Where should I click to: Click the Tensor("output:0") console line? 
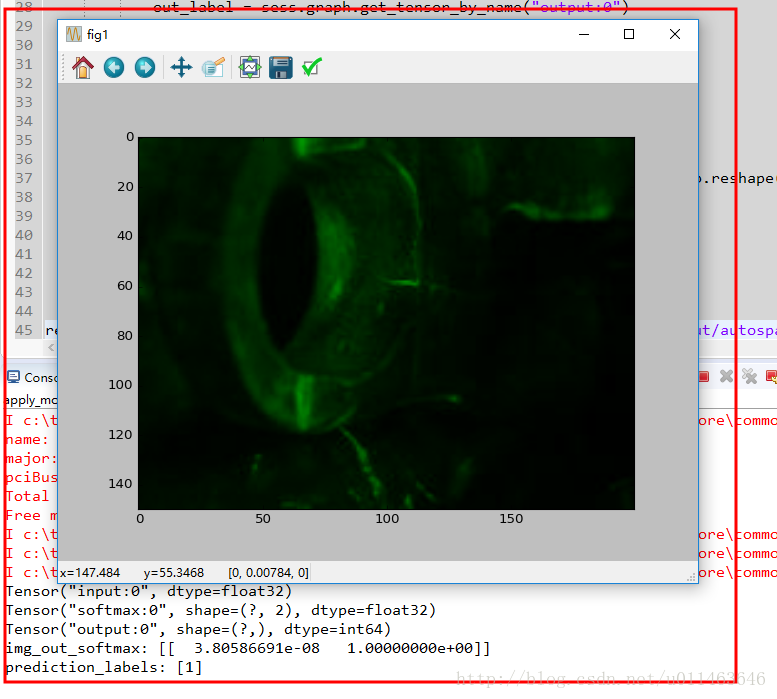tap(198, 629)
